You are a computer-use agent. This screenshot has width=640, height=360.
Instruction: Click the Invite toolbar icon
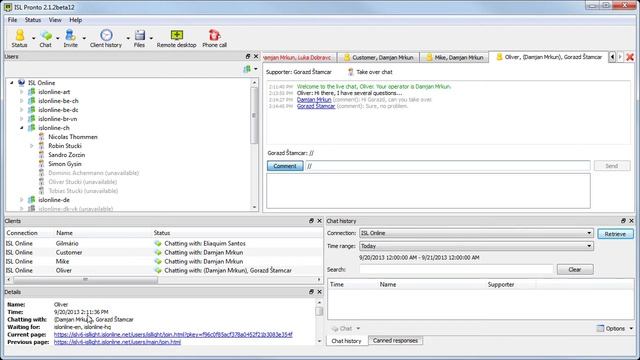70,38
